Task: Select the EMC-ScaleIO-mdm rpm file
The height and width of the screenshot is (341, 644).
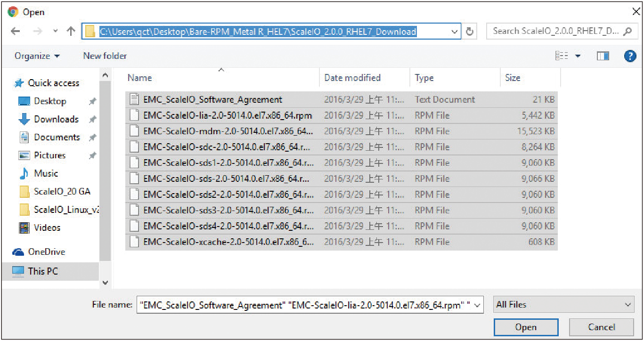Action: tap(342, 131)
